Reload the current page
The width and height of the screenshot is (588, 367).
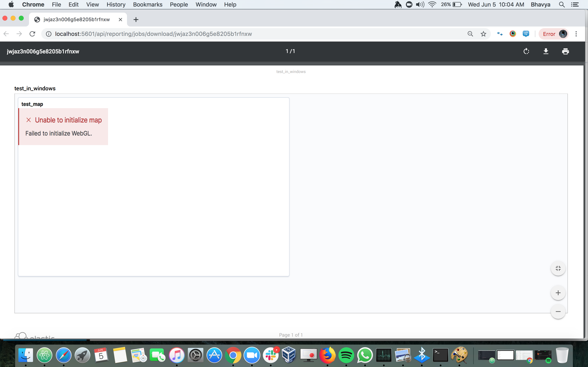pyautogui.click(x=32, y=34)
